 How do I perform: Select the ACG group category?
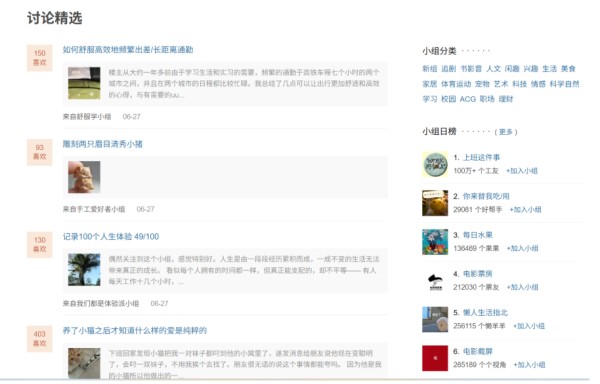click(468, 99)
